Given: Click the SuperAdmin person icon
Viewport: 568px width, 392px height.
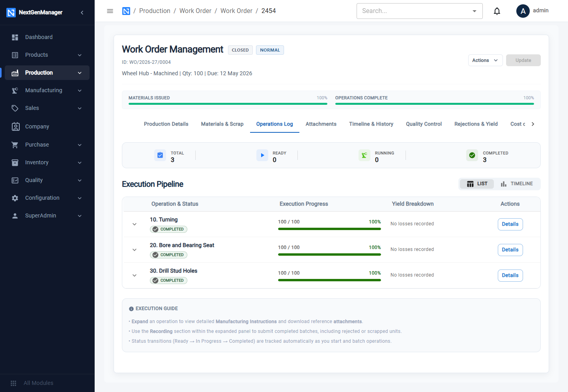Looking at the screenshot, I should click(x=15, y=216).
